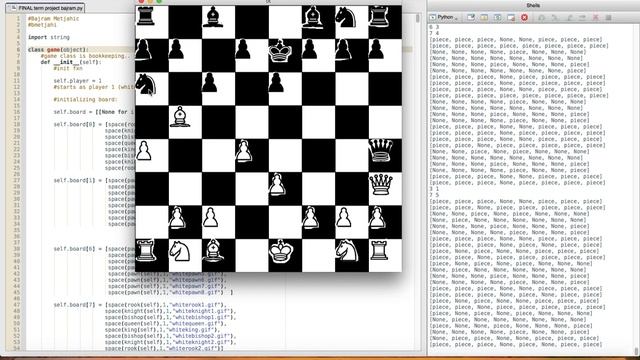Click the red circled X terminate shell icon
The height and width of the screenshot is (360, 640).
click(x=524, y=17)
